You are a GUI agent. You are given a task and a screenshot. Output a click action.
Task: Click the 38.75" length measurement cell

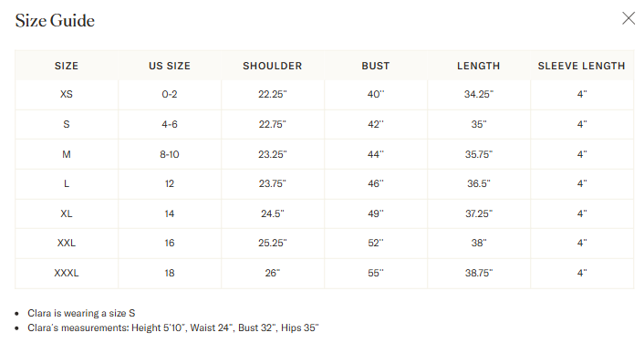[479, 273]
